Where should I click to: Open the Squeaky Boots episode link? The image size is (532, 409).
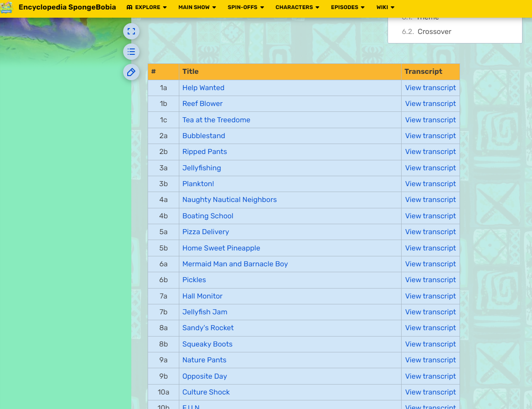207,344
